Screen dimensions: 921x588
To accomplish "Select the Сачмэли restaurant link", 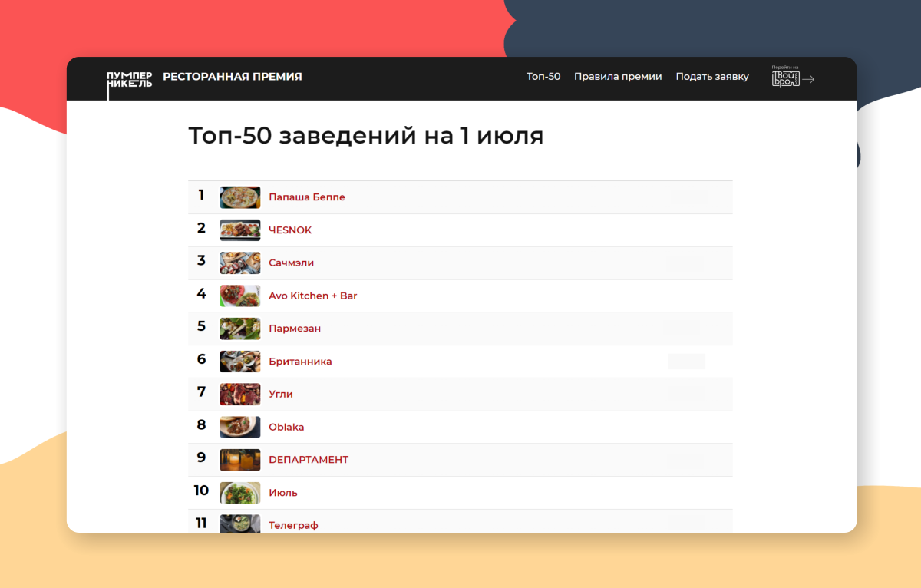I will [291, 263].
